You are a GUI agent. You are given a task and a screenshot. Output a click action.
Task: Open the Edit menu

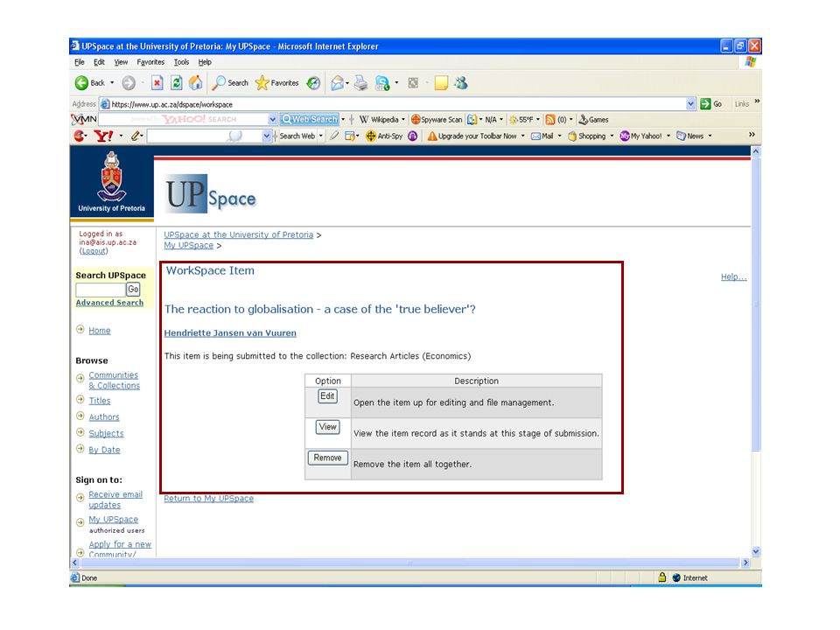tap(99, 62)
